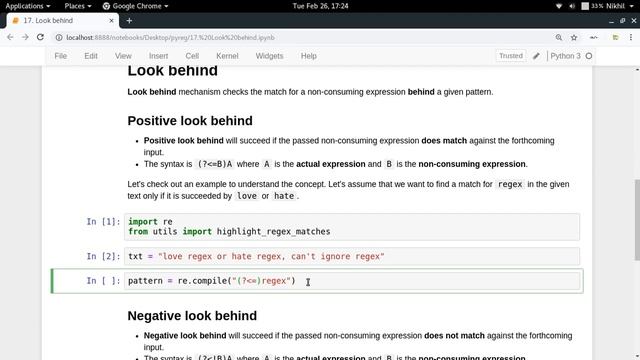Open the system volume icon
640x360 pixels.
tap(572, 6)
